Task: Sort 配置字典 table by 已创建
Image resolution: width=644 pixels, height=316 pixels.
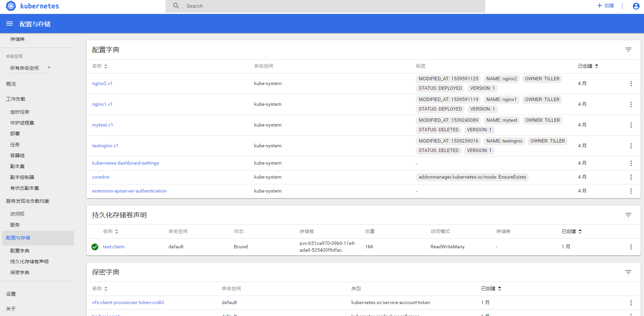Action: click(x=588, y=66)
